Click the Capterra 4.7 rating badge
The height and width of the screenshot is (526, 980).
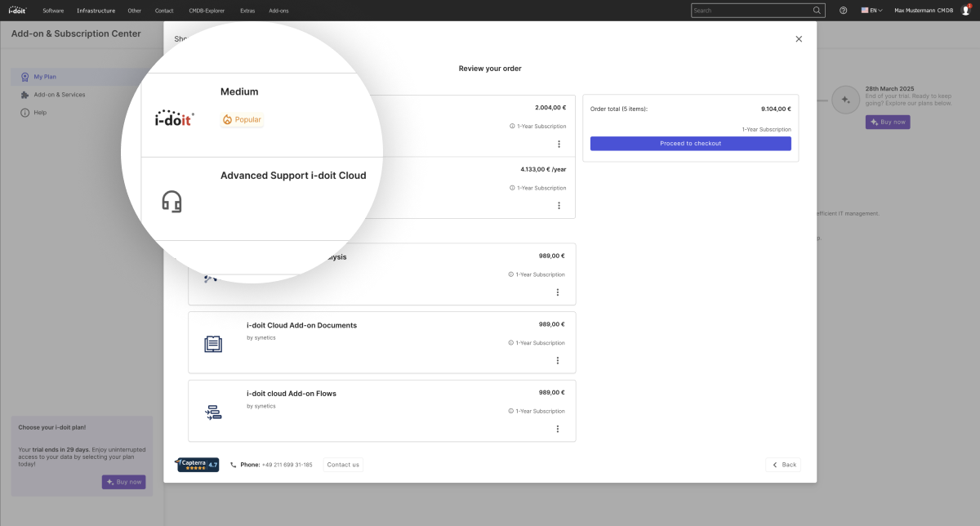point(198,465)
